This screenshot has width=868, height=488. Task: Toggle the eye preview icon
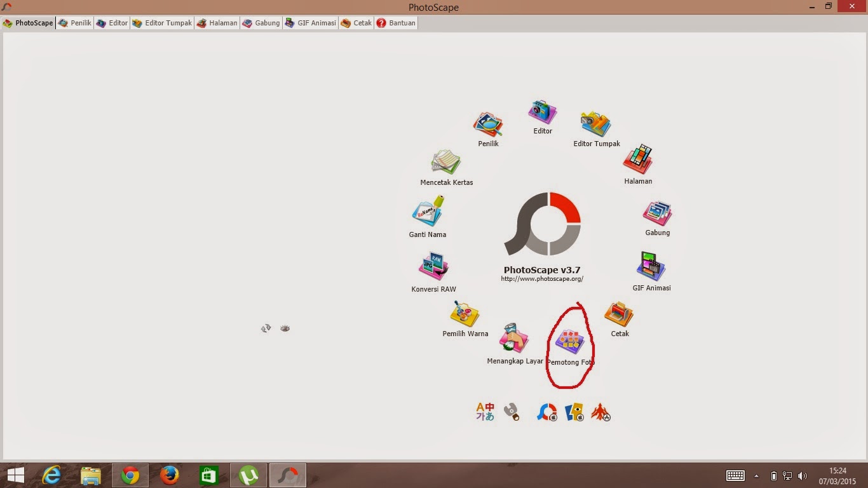[x=285, y=329]
